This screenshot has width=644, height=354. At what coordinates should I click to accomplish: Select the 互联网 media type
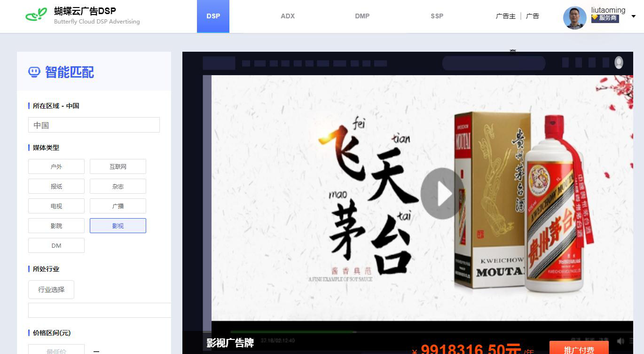(x=118, y=166)
